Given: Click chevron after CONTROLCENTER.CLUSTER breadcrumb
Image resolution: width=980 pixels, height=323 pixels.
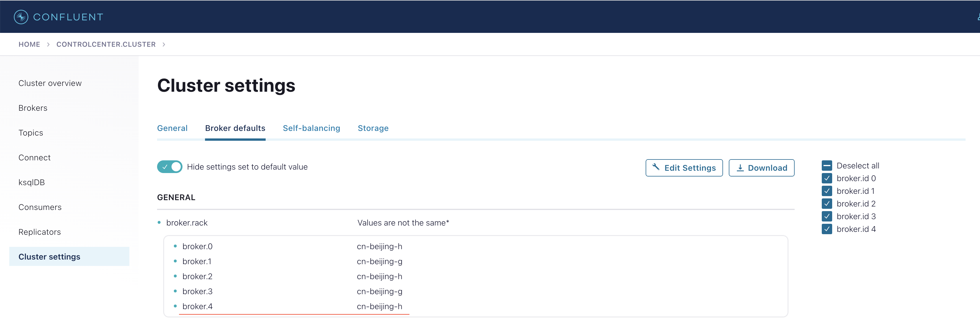Looking at the screenshot, I should coord(164,44).
